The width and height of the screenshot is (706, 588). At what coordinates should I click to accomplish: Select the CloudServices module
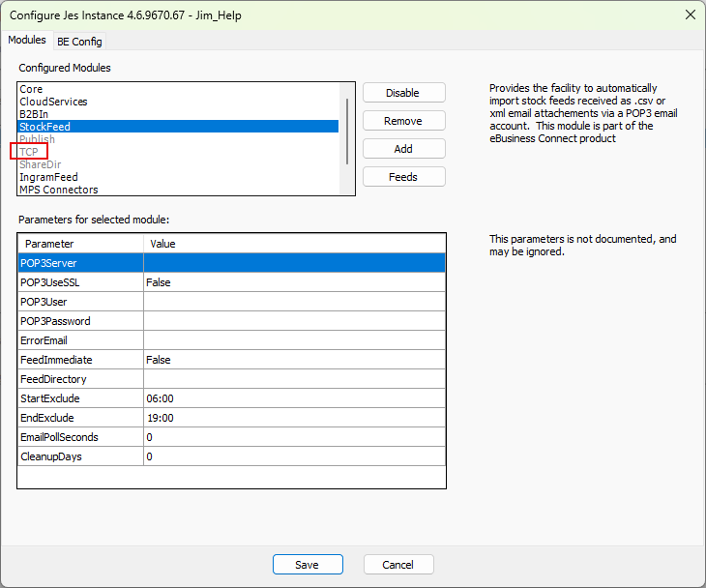[x=178, y=102]
